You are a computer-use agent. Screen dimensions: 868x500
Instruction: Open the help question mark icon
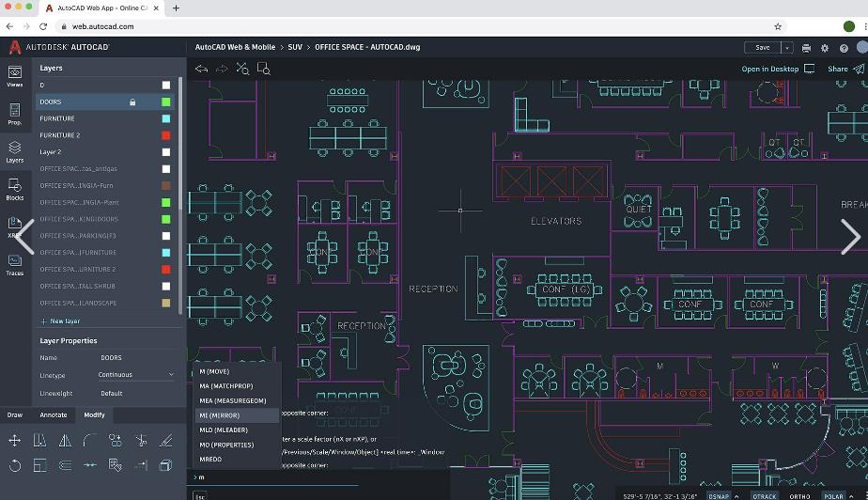pos(844,48)
